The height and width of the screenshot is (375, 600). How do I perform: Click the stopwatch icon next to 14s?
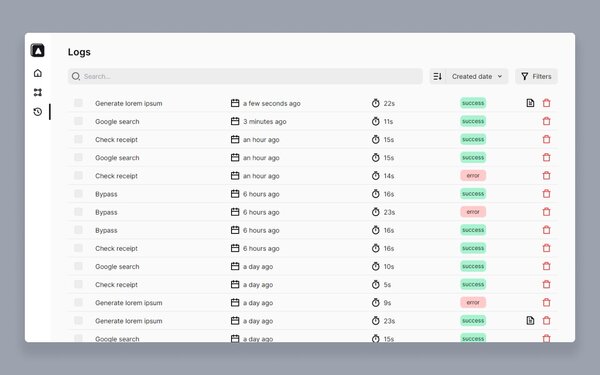coord(376,176)
